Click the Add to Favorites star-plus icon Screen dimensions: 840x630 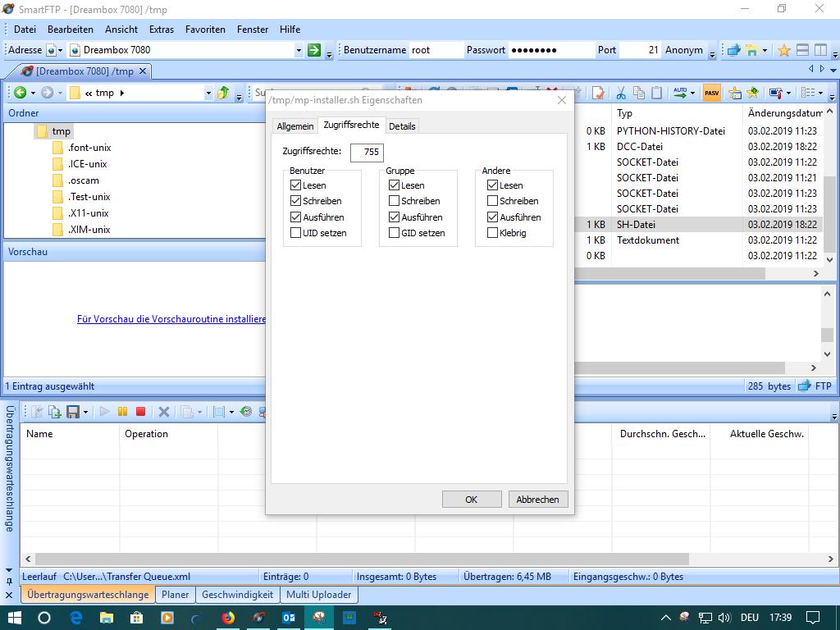(x=752, y=93)
